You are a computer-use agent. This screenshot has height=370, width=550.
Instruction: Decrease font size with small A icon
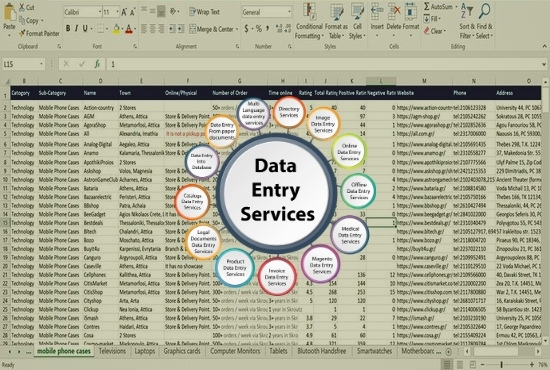point(132,12)
